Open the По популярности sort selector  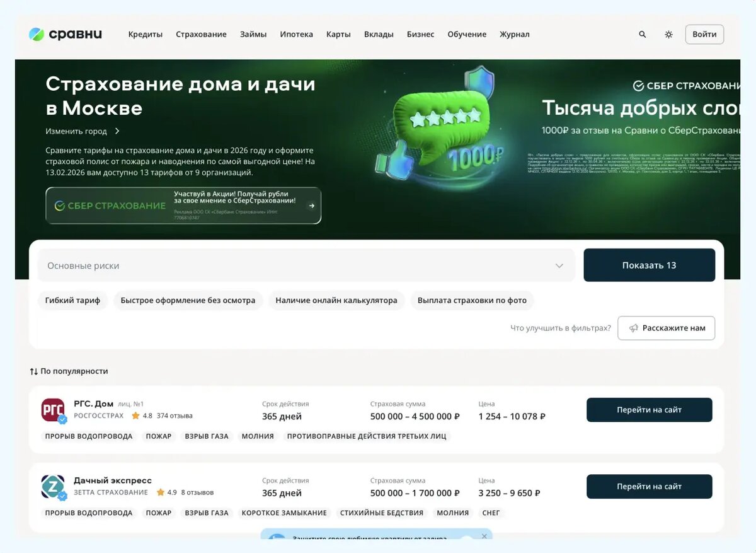[69, 371]
